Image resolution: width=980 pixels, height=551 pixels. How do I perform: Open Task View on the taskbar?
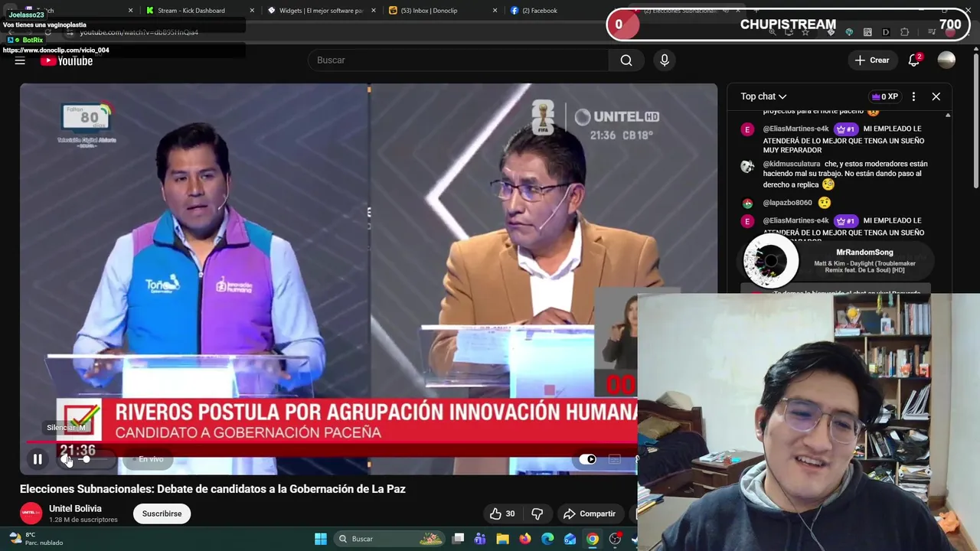(458, 539)
